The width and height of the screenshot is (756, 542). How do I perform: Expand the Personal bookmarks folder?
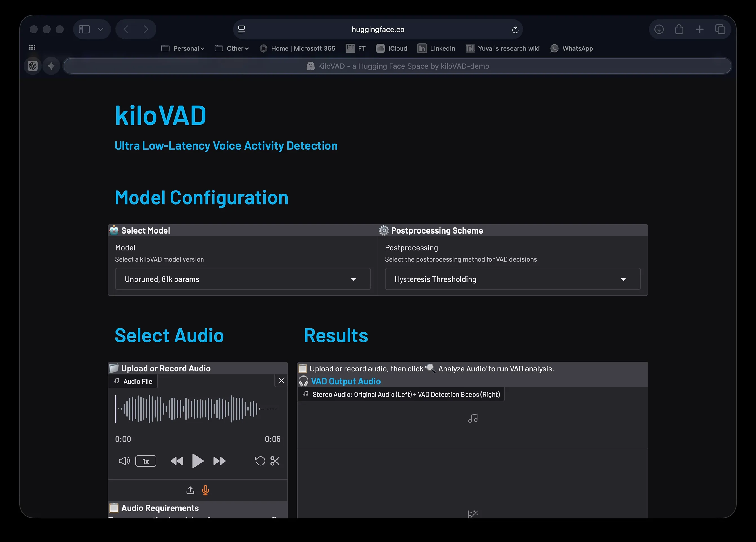(183, 48)
